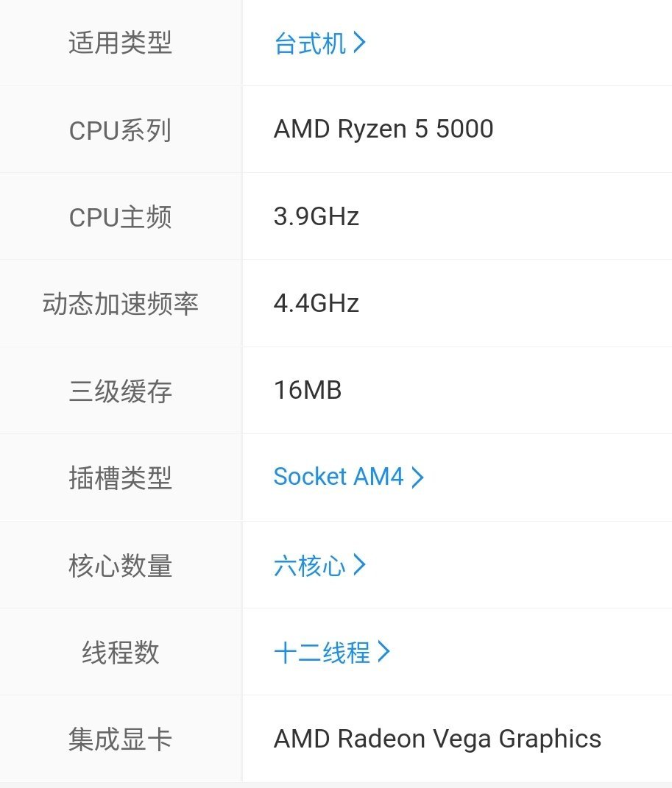Click the 16MB cache value
The height and width of the screenshot is (788, 672).
pos(307,390)
